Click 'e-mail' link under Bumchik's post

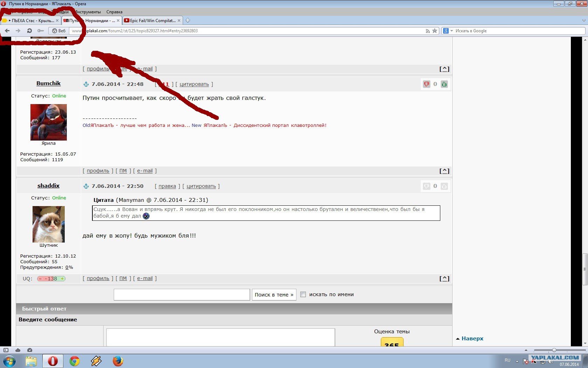[x=145, y=171]
